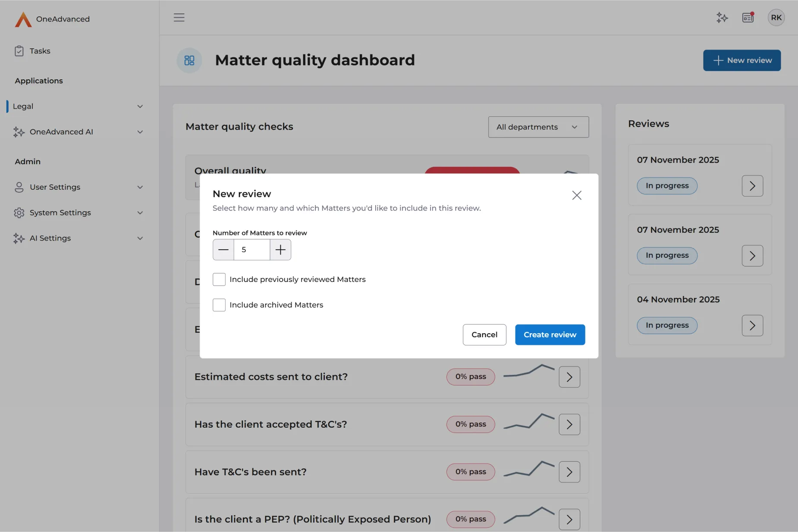Viewport: 798px width, 532px height.
Task: Increase number of Matters with plus
Action: [280, 250]
